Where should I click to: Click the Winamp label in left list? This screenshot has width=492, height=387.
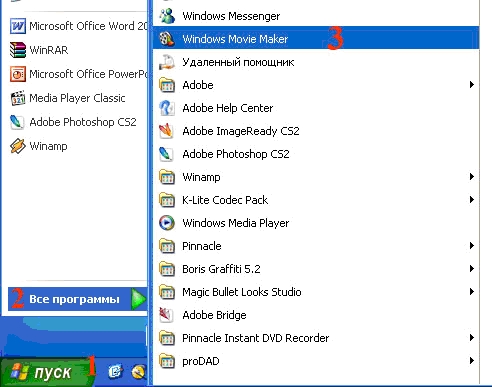point(48,146)
